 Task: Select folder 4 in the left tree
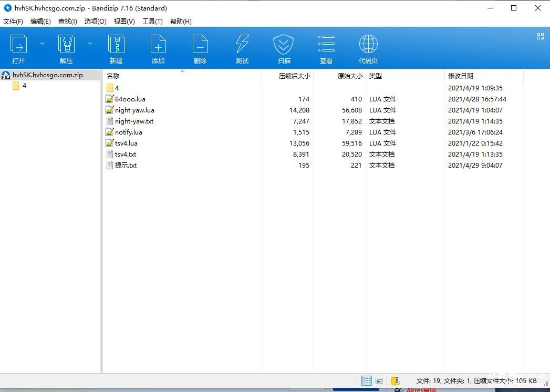pos(24,86)
